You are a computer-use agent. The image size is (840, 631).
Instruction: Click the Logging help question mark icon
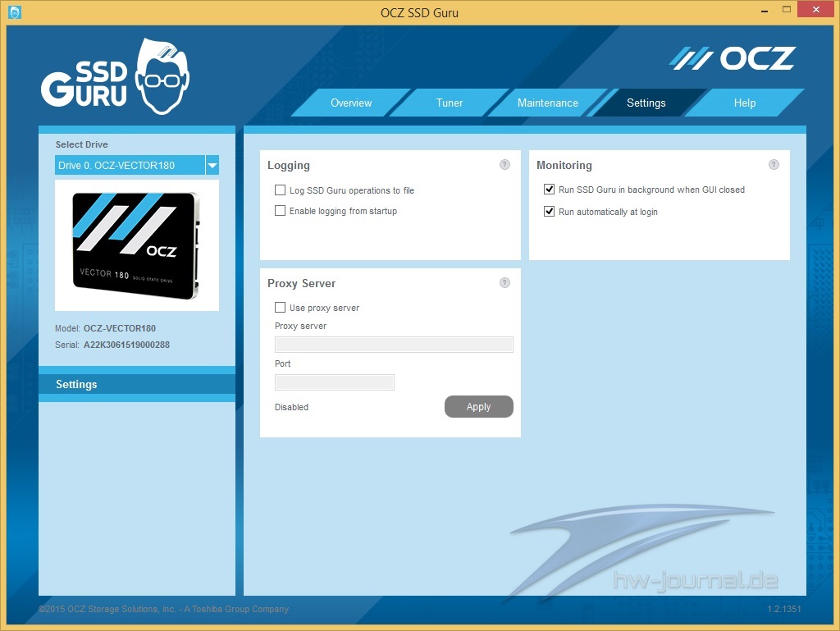click(x=504, y=165)
